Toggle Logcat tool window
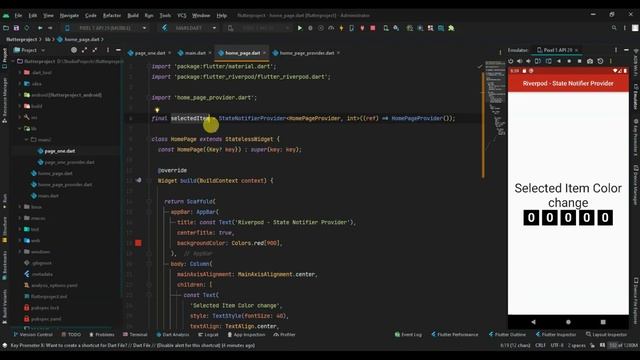Viewport: 640px width, 360px height. point(208,335)
